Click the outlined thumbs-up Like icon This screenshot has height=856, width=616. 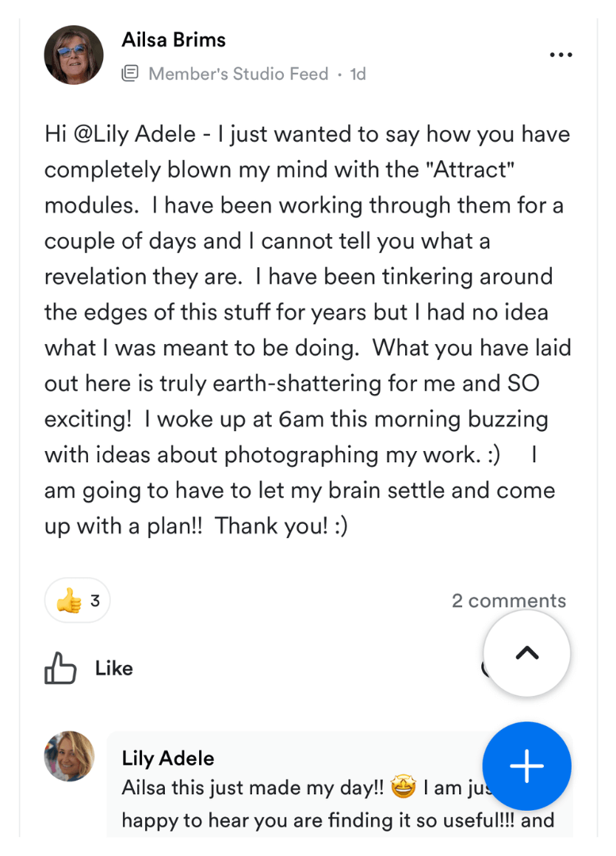pyautogui.click(x=60, y=669)
